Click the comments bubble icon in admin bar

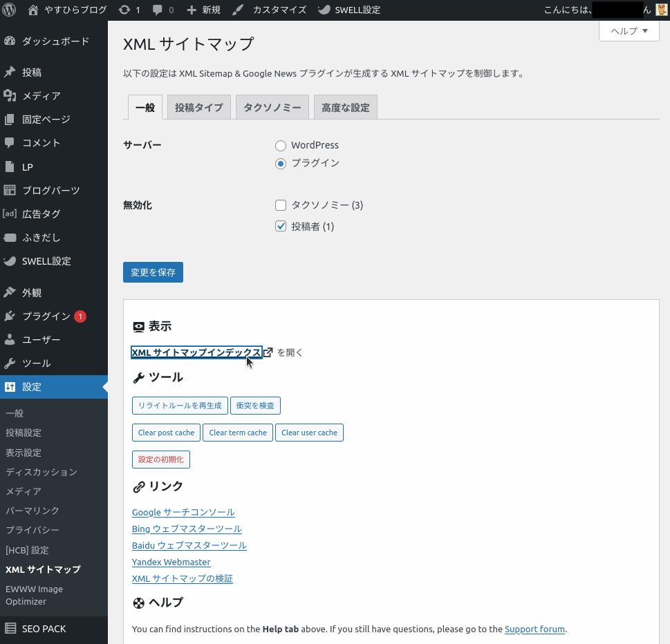tap(158, 10)
